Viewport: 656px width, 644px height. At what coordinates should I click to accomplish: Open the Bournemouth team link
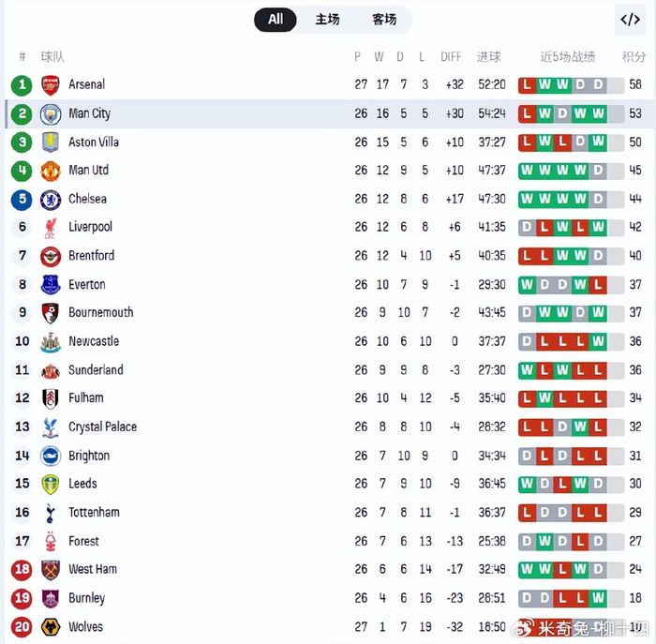coord(100,313)
